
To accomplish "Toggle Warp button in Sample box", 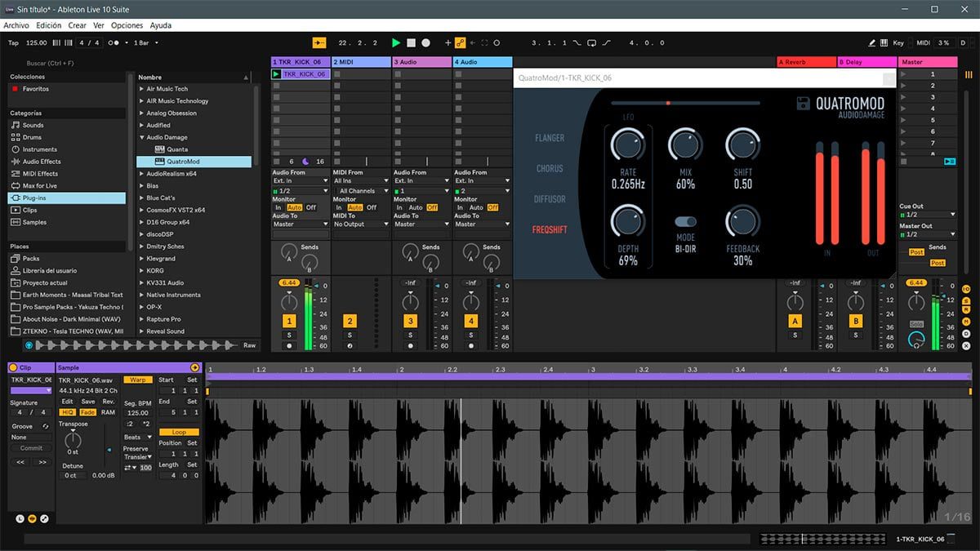I will [138, 380].
